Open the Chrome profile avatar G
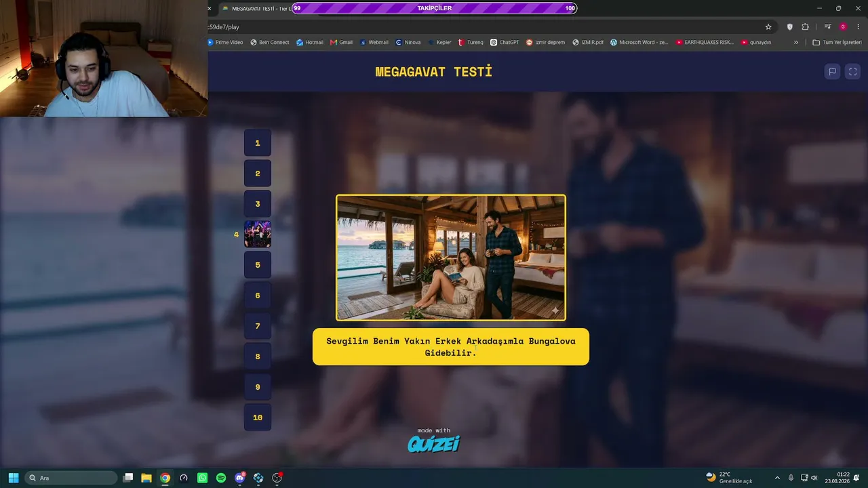Image resolution: width=868 pixels, height=488 pixels. (x=843, y=27)
